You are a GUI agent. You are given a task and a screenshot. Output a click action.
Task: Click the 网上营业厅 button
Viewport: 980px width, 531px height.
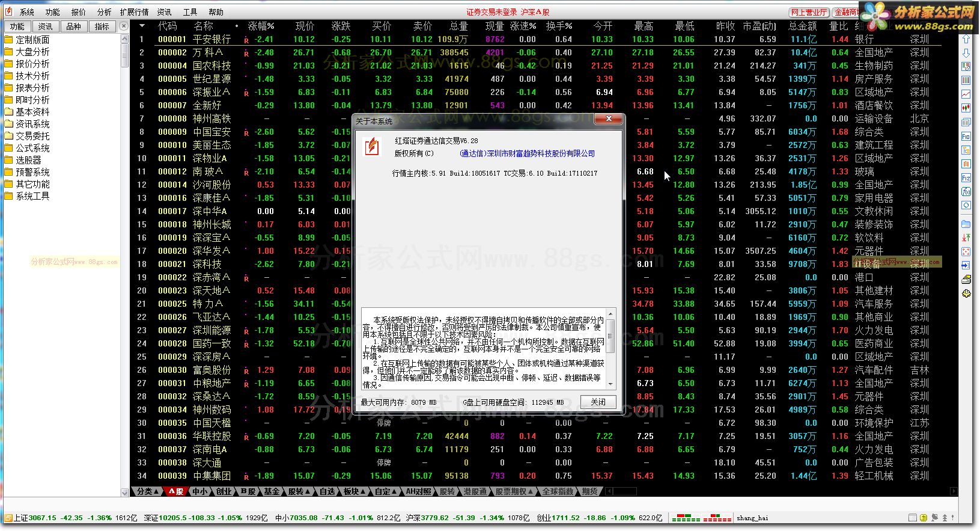pos(809,12)
